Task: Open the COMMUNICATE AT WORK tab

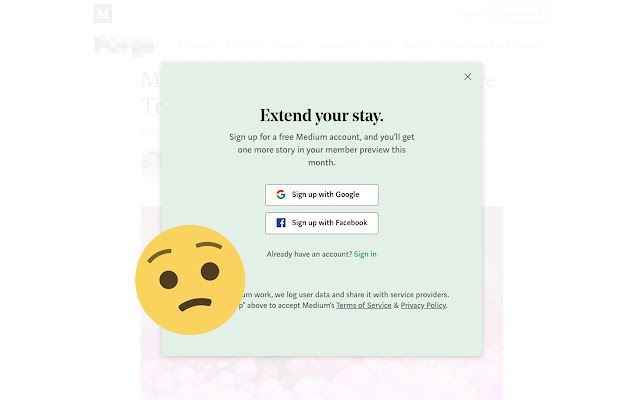Action: pos(492,45)
